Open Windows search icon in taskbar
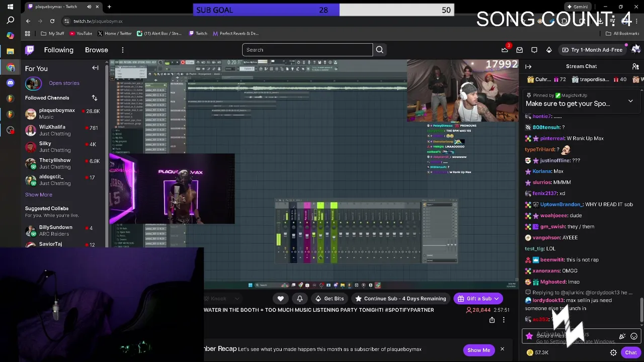This screenshot has width=644, height=362. (x=10, y=21)
